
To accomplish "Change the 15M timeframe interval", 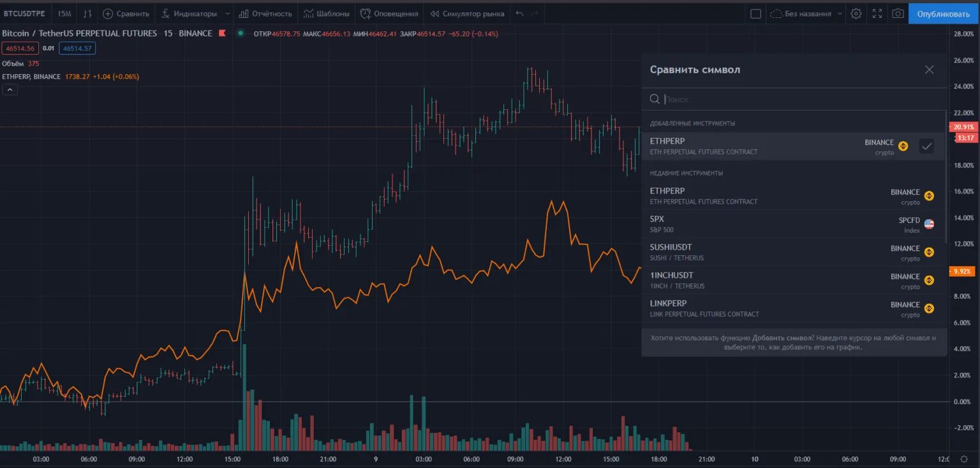I will coord(64,13).
